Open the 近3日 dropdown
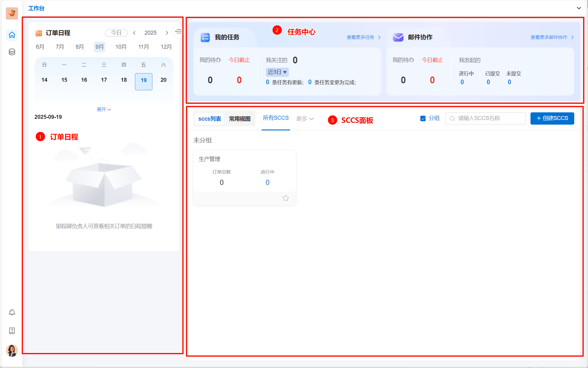The height and width of the screenshot is (368, 588). [277, 72]
